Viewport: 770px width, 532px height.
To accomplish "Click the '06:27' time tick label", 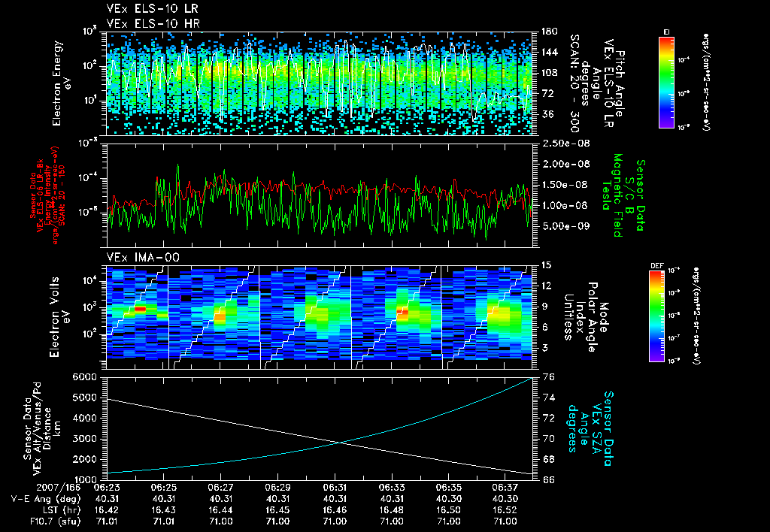I will pyautogui.click(x=220, y=488).
